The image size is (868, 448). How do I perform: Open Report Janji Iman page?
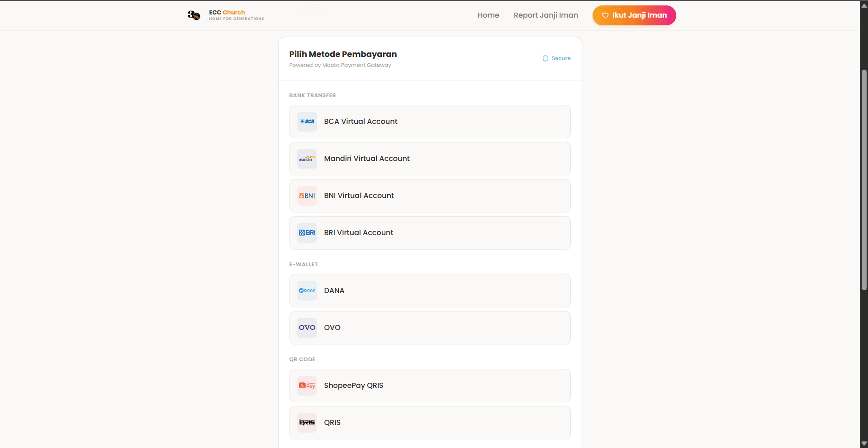coord(545,15)
